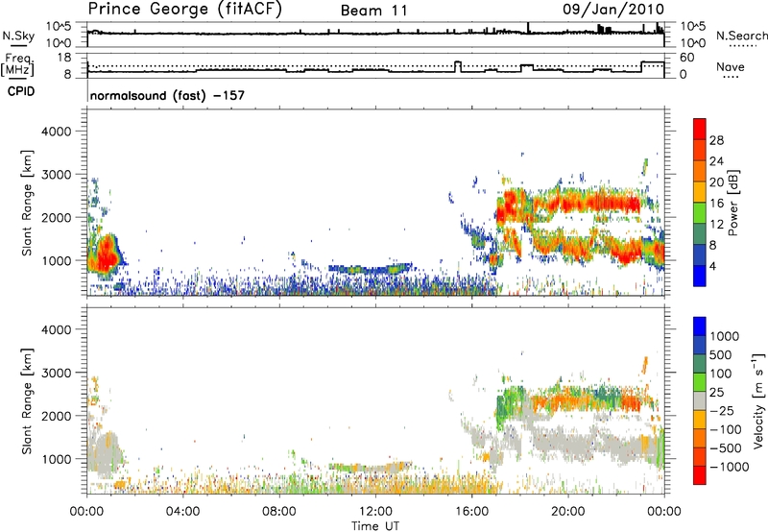
Task: Click the strong red power echo near 00:30 UT
Action: (105, 255)
